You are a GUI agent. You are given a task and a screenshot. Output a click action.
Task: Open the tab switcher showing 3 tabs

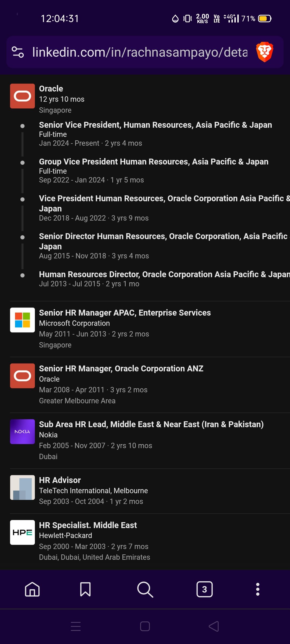205,589
